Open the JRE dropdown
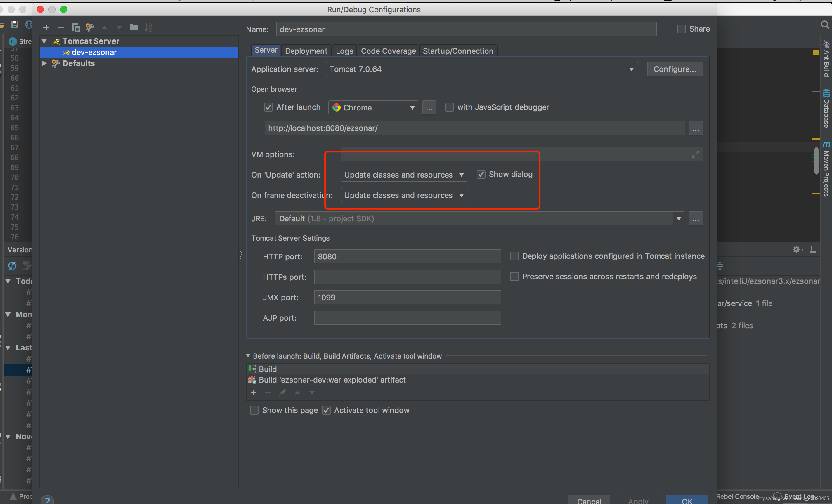This screenshot has height=504, width=832. coord(679,219)
